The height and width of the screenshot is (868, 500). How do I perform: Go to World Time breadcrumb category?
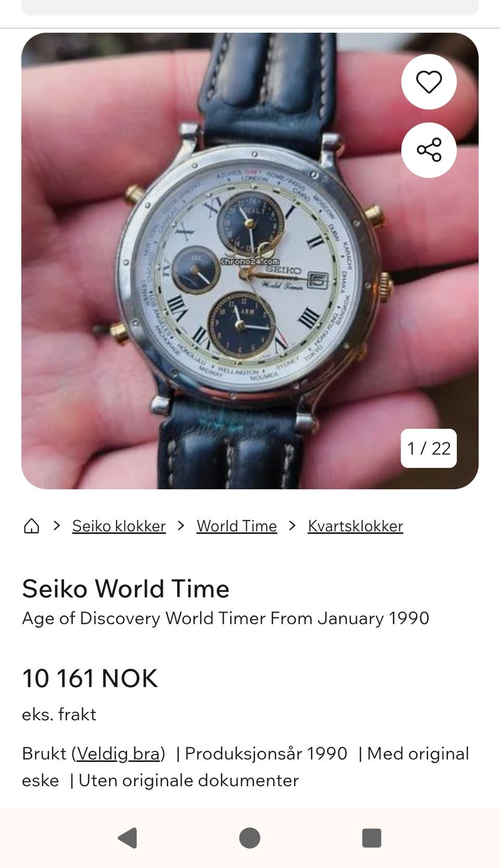click(x=236, y=526)
